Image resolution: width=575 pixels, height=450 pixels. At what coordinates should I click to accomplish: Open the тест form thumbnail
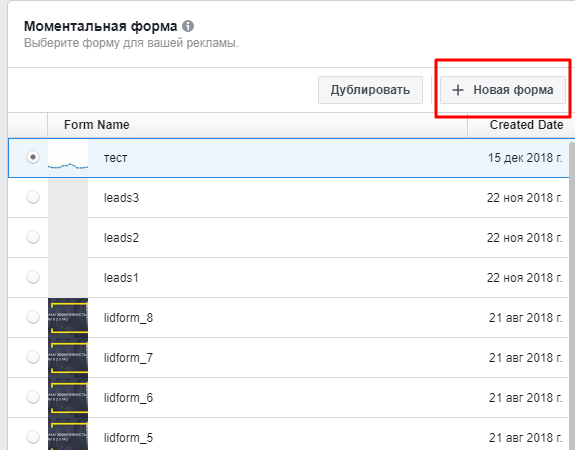pyautogui.click(x=68, y=158)
